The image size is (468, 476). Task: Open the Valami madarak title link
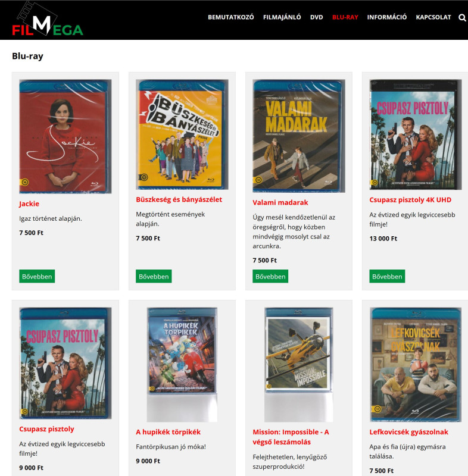coord(280,202)
